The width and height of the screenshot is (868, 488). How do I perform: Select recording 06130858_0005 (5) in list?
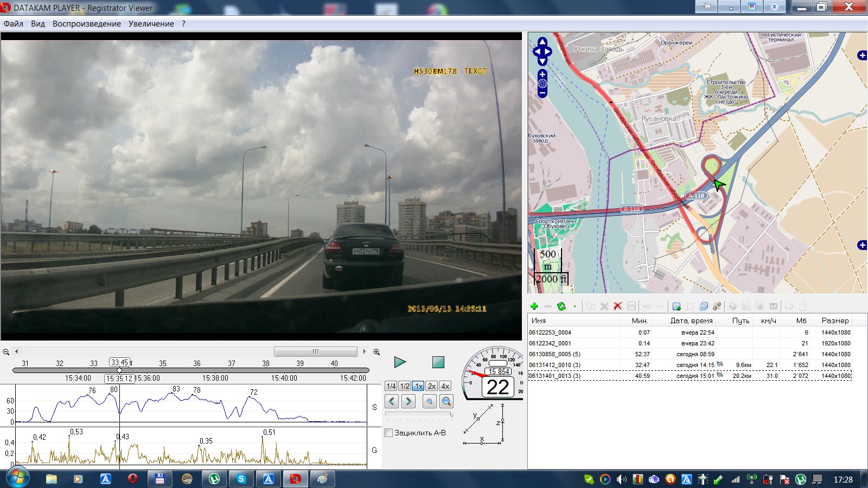tap(554, 354)
